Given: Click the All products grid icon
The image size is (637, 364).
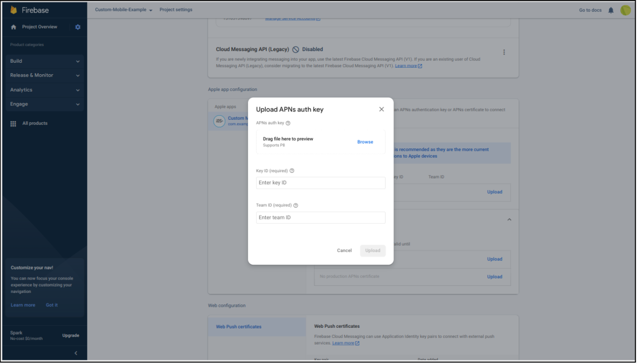Looking at the screenshot, I should 13,123.
